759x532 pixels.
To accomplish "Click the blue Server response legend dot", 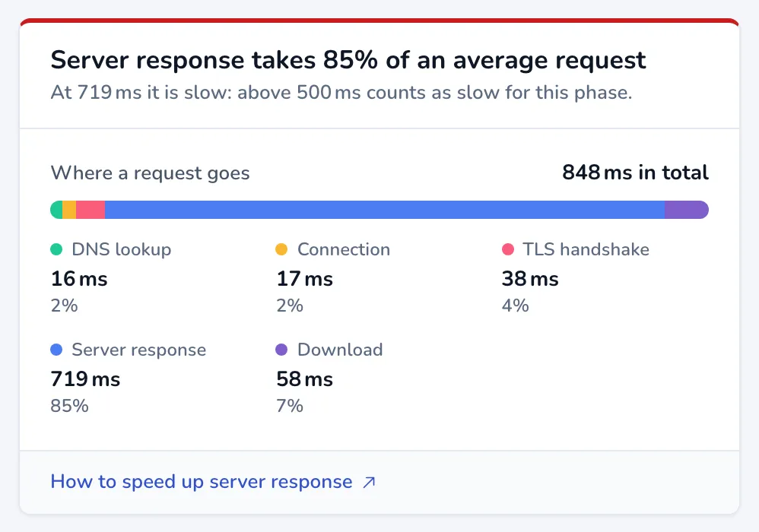I will click(56, 350).
